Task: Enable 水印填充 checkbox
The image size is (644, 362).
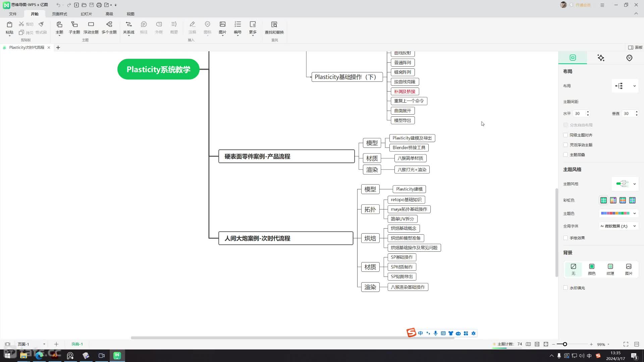Action: 566,288
